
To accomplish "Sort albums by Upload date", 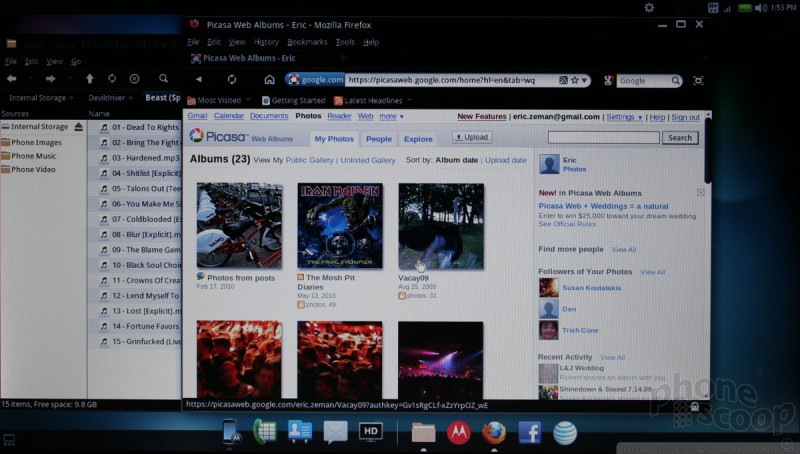I will pos(506,160).
